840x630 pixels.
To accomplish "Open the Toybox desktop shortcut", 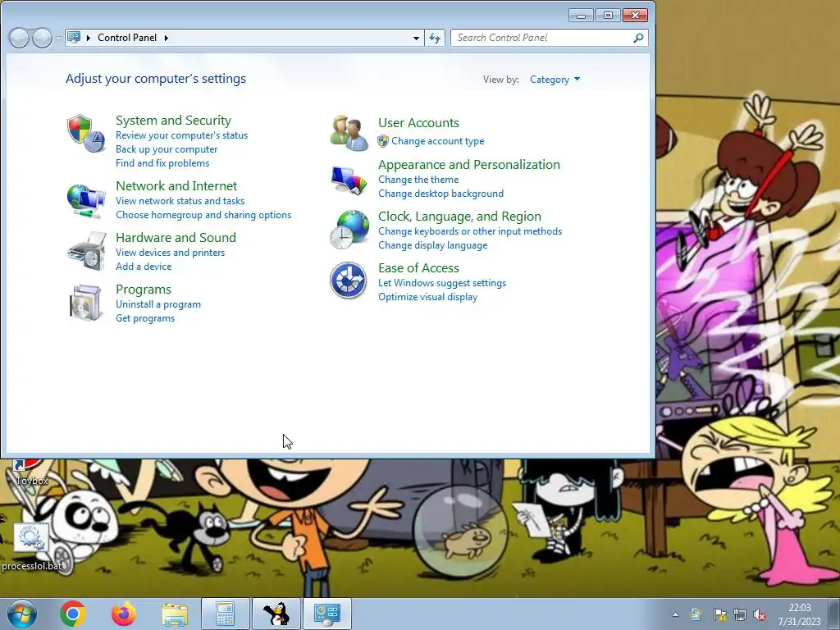I will tap(32, 473).
